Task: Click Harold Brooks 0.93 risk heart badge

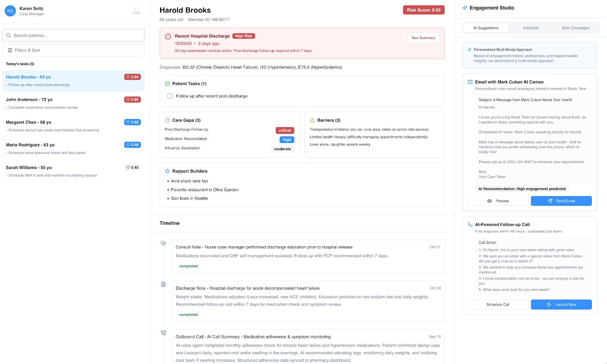Action: click(x=132, y=77)
